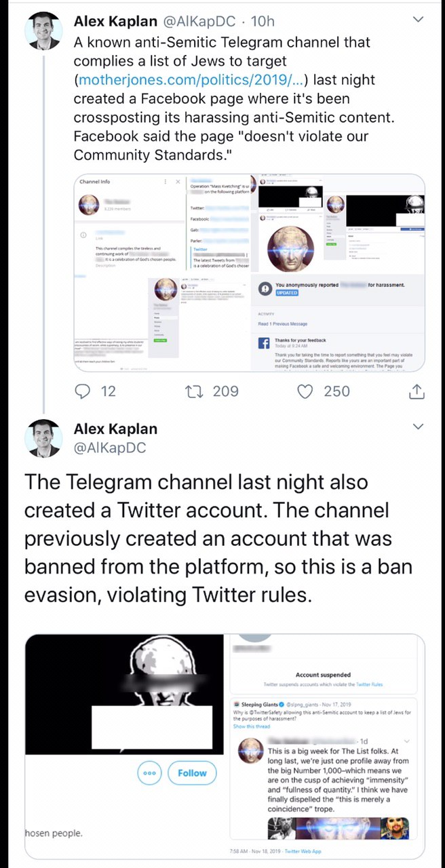
Task: Tap the 209 retweet count
Action: 225,391
